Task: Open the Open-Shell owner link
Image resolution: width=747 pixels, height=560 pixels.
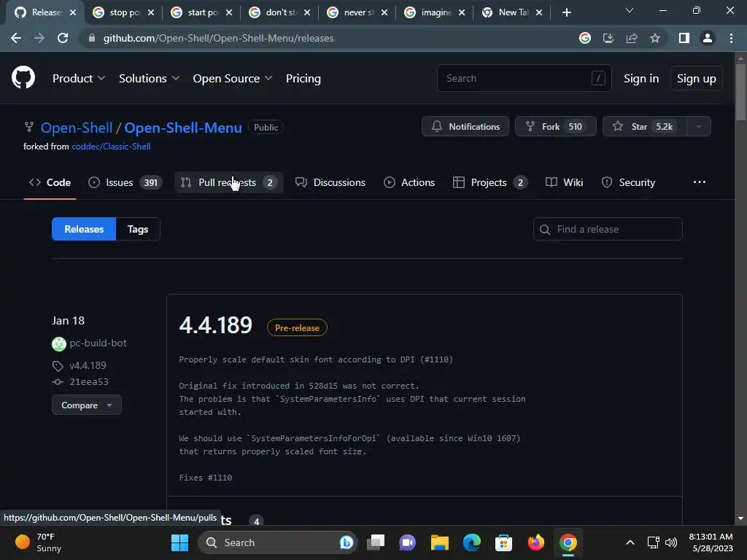Action: tap(77, 128)
